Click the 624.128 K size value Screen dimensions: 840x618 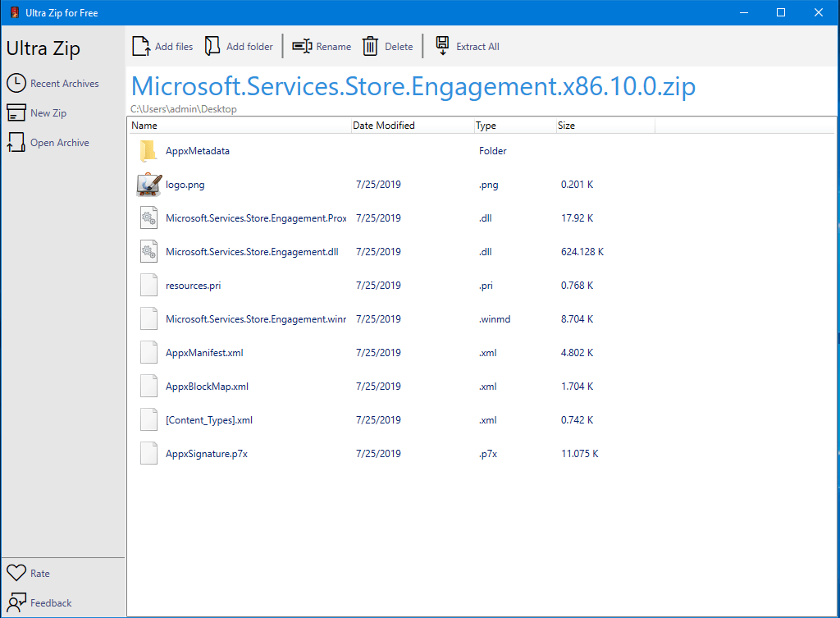(x=582, y=252)
